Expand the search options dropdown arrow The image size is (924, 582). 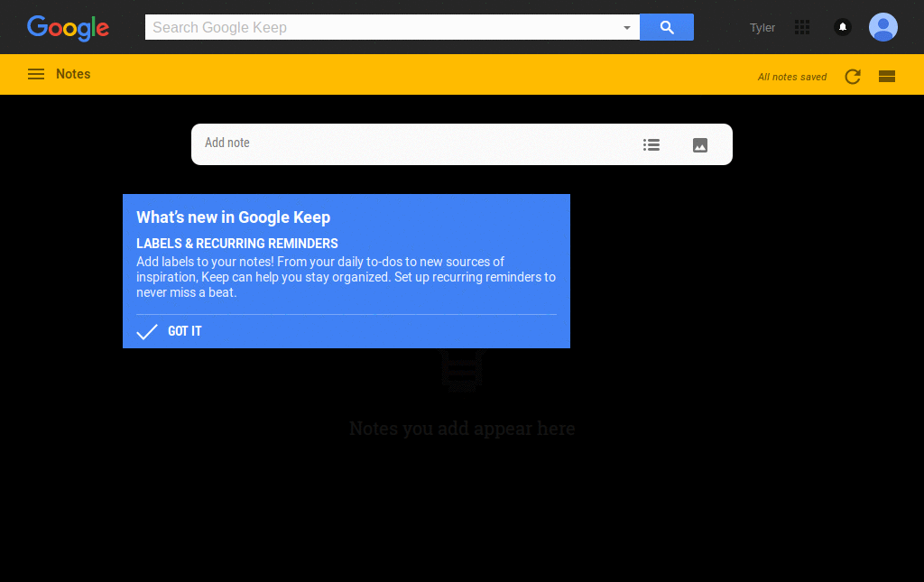(x=626, y=28)
